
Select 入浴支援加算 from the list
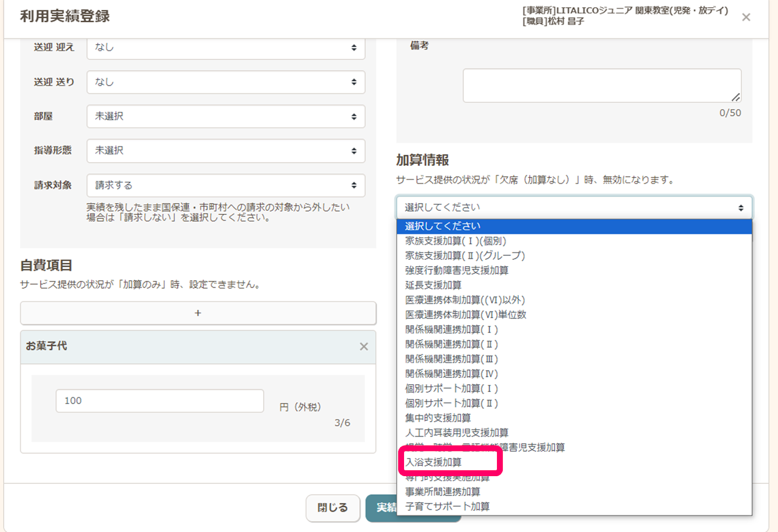click(x=434, y=462)
